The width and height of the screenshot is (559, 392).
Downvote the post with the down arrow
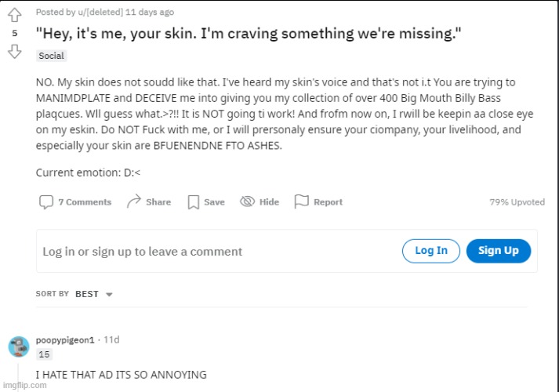point(15,51)
